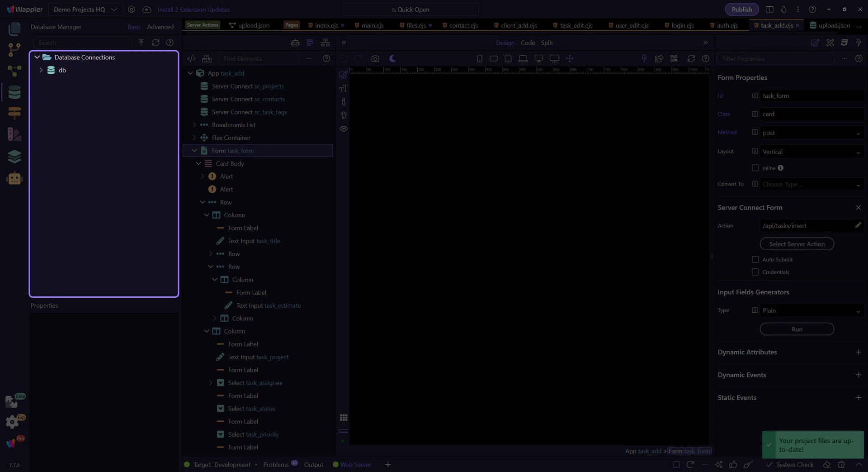Click the Select Server Action button
The height and width of the screenshot is (472, 868).
click(x=797, y=244)
